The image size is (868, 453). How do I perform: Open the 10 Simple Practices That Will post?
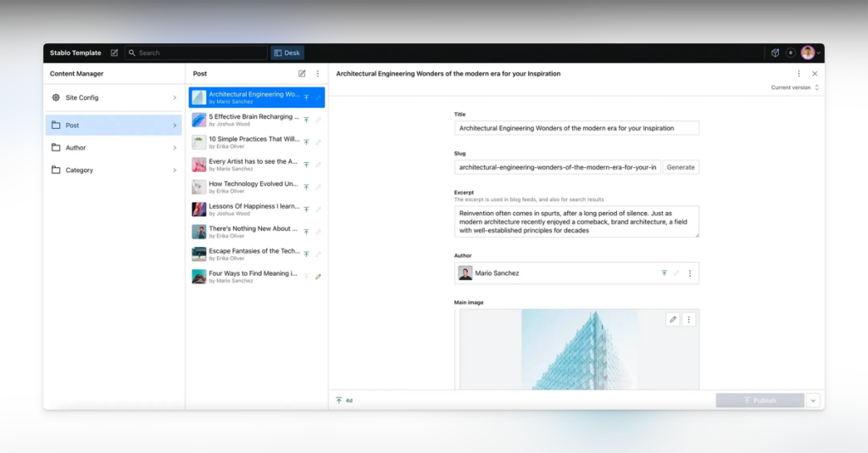(257, 143)
